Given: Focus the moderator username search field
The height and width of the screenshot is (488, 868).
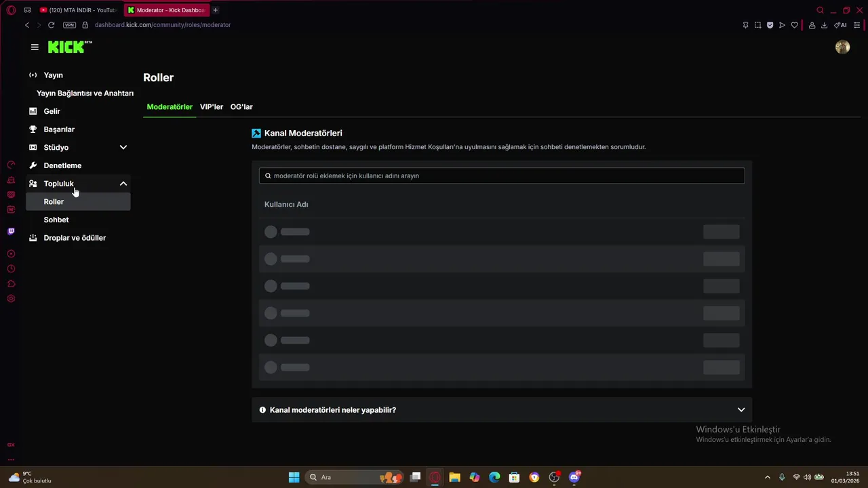Looking at the screenshot, I should pyautogui.click(x=502, y=176).
